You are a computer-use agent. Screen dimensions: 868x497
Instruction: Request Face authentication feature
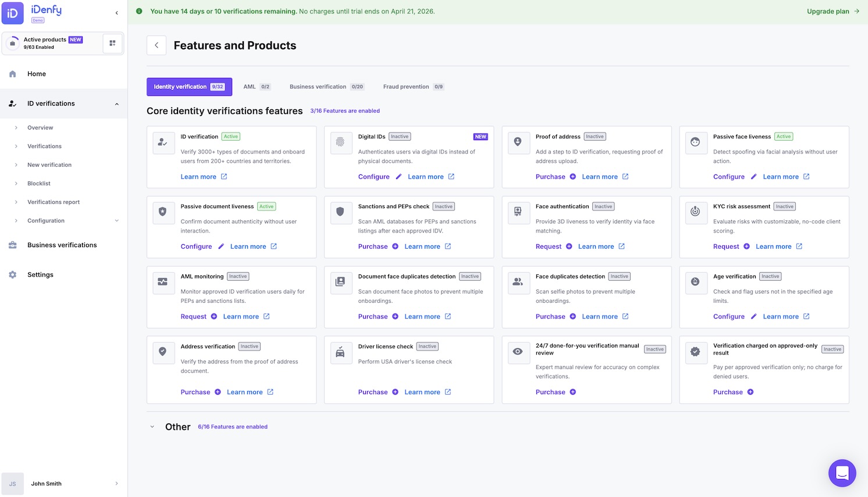[x=554, y=246]
